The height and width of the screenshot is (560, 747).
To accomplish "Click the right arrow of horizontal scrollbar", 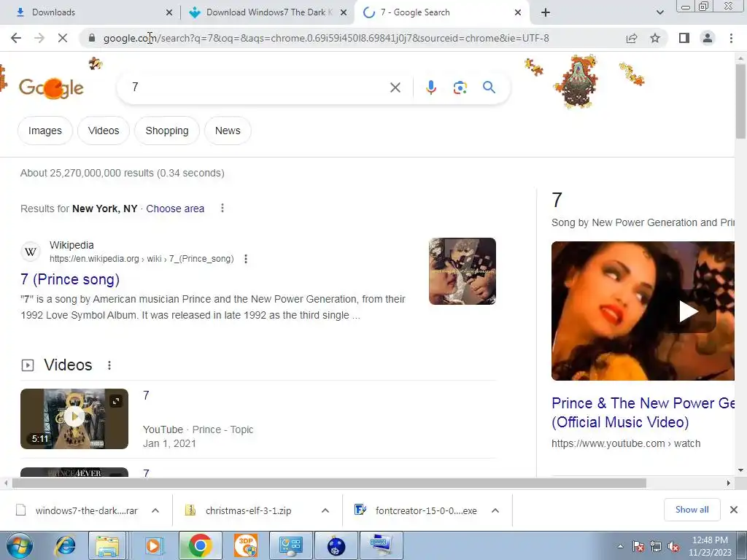I will point(729,483).
